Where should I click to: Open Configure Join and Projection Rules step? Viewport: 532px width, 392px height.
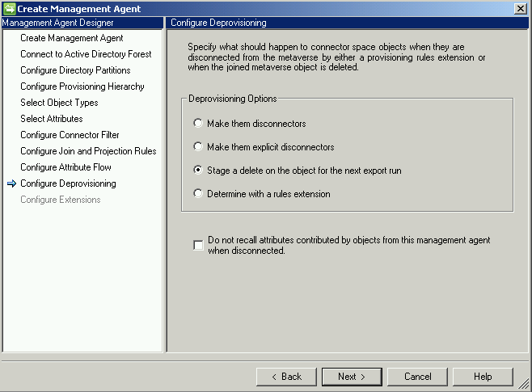(88, 151)
